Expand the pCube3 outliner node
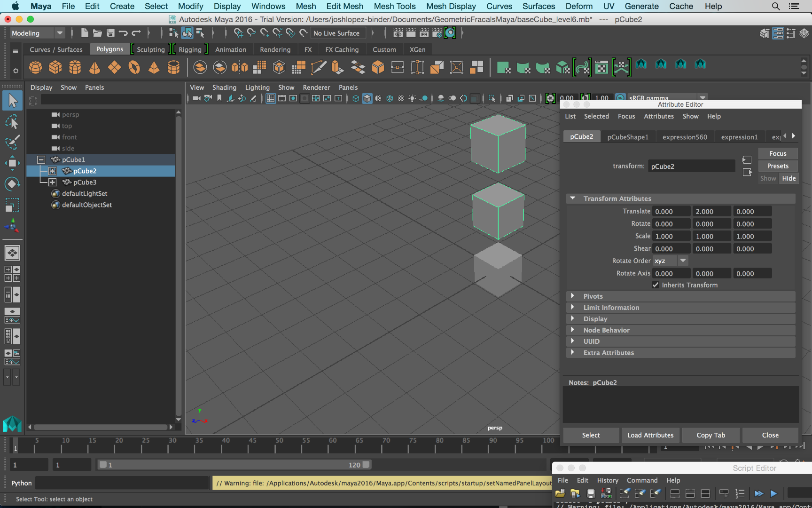The height and width of the screenshot is (508, 812). click(x=53, y=182)
